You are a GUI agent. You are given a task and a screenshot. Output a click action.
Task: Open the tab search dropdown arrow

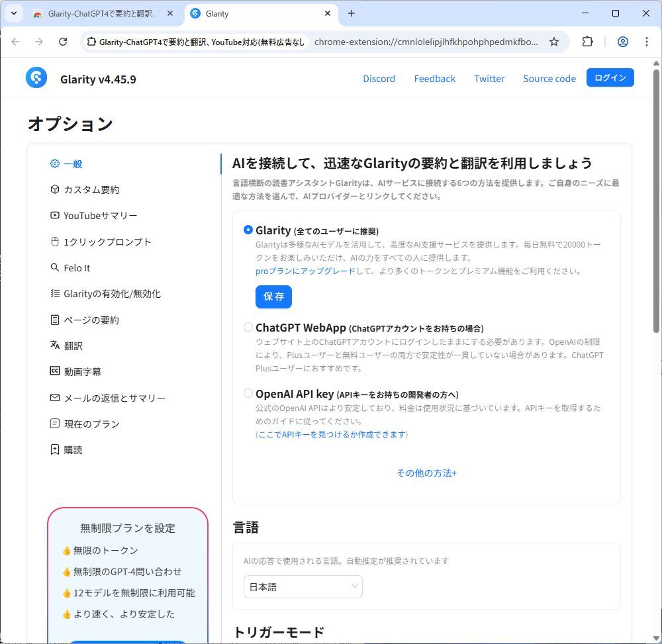[x=14, y=13]
